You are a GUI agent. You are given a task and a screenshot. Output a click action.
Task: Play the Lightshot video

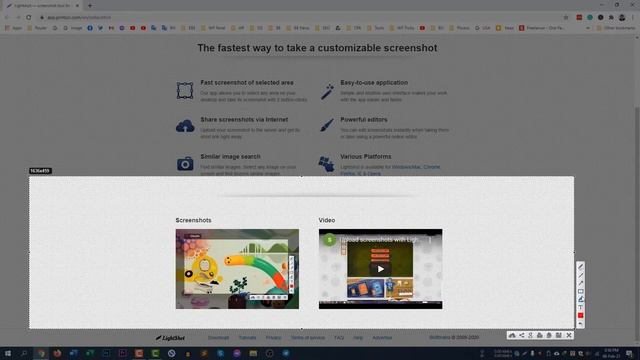click(380, 269)
